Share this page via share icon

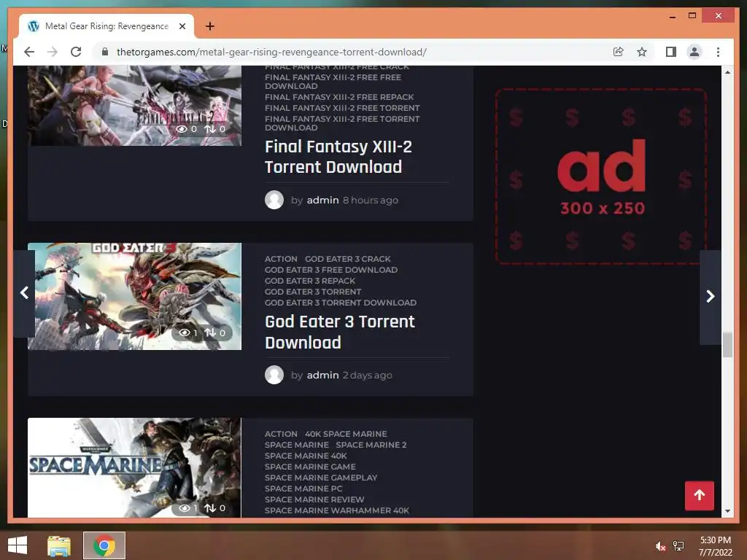tap(619, 52)
